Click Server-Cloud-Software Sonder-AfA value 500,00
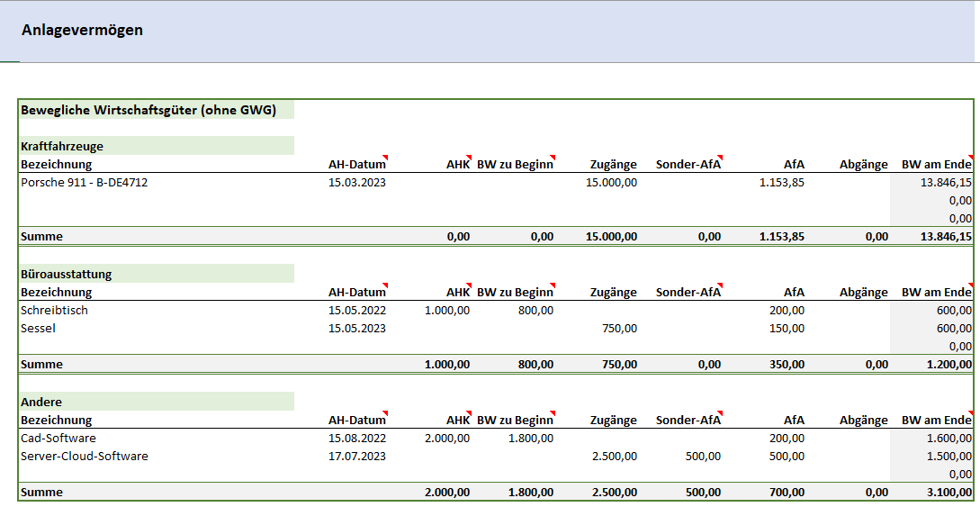This screenshot has width=980, height=507. (702, 457)
